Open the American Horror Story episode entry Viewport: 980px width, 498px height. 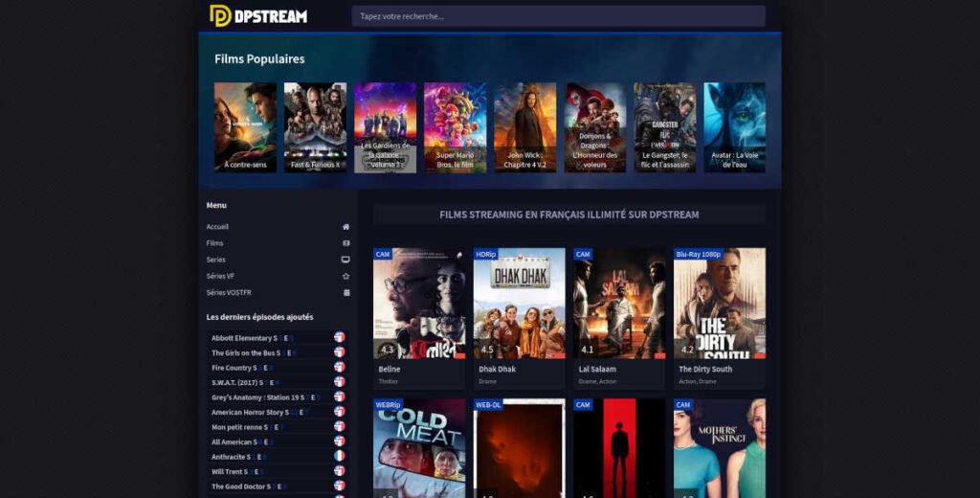point(278,413)
